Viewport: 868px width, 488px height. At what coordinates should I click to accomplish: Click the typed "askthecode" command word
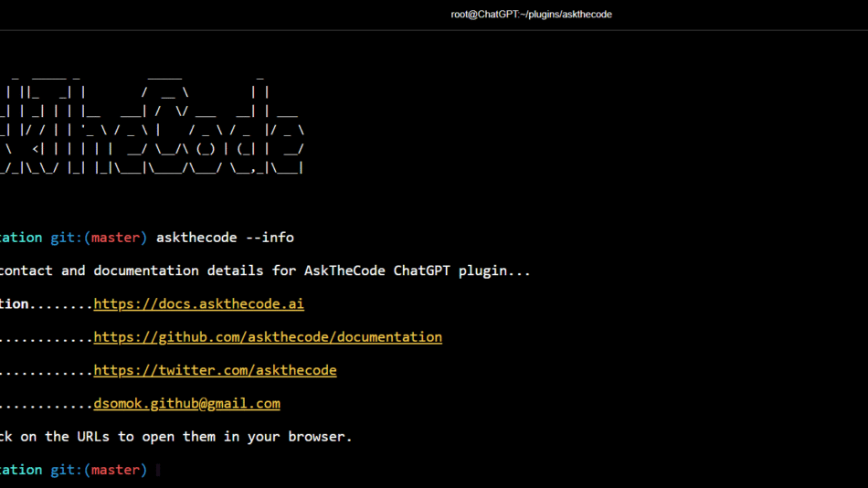pyautogui.click(x=196, y=238)
